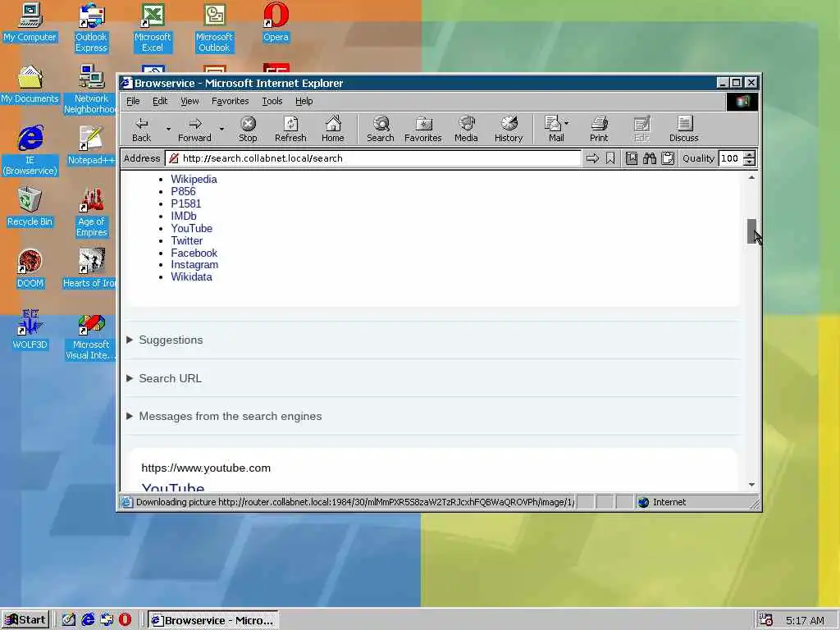Print the page using the toolbar
This screenshot has width=840, height=630.
click(599, 129)
